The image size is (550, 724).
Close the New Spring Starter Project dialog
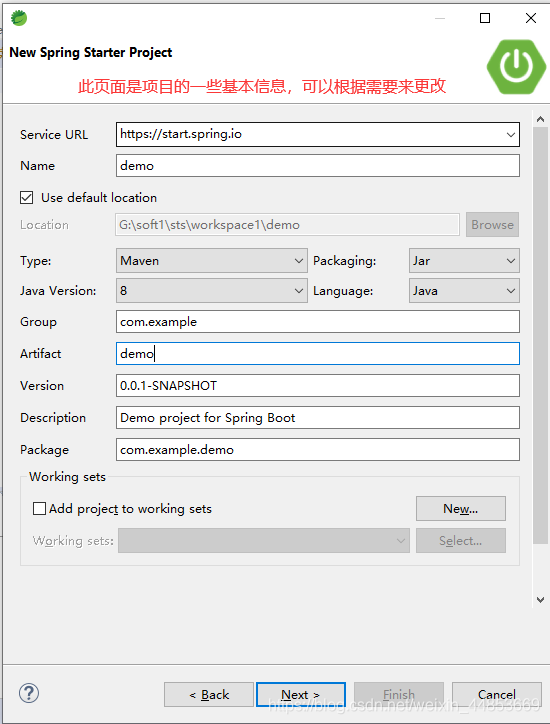(531, 18)
